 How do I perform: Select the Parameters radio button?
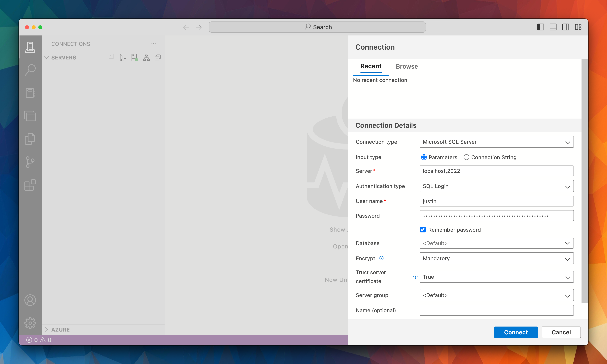(x=424, y=157)
